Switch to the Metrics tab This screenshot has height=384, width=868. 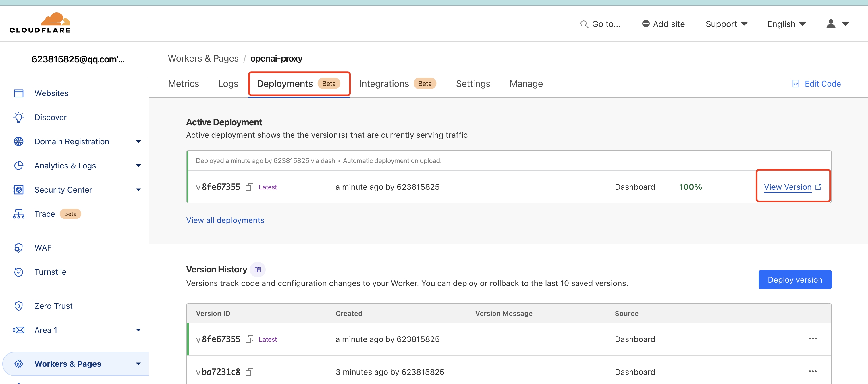pos(184,84)
